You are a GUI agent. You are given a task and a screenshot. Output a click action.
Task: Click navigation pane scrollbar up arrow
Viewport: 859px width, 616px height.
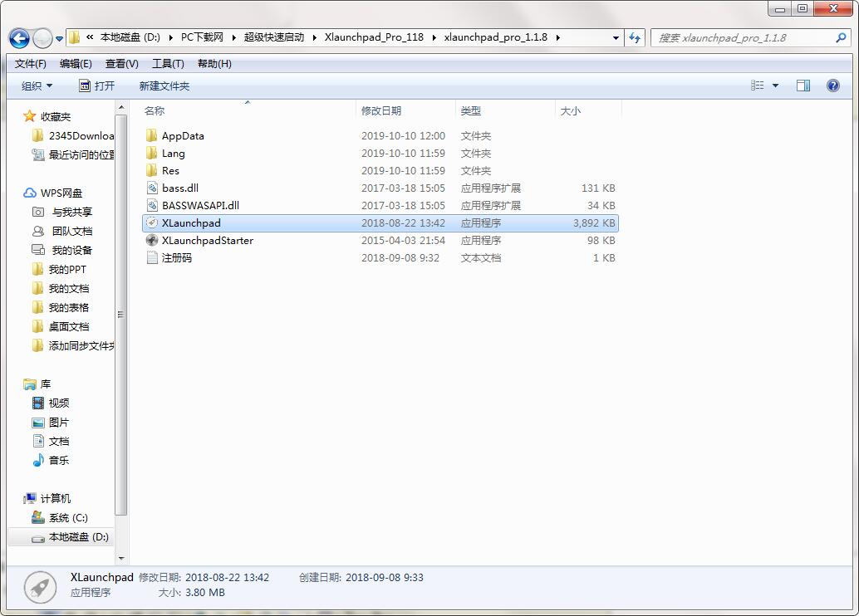pyautogui.click(x=121, y=108)
